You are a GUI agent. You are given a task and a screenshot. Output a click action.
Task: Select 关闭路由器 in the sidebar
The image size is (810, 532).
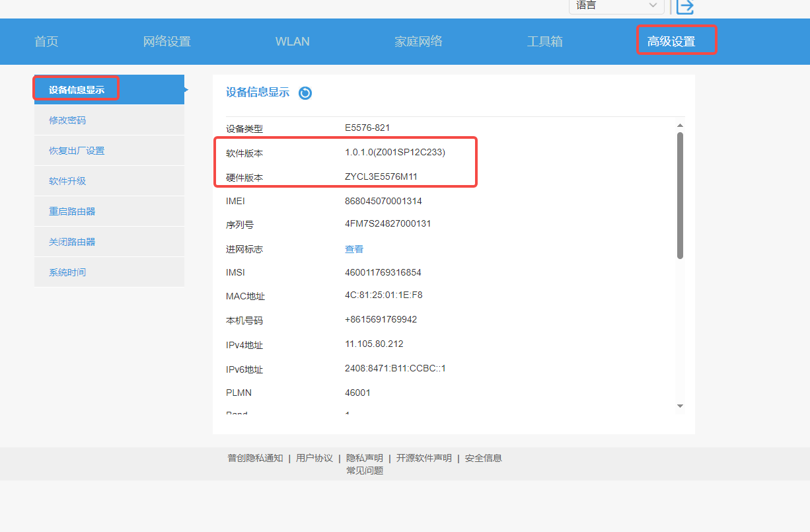pyautogui.click(x=72, y=242)
